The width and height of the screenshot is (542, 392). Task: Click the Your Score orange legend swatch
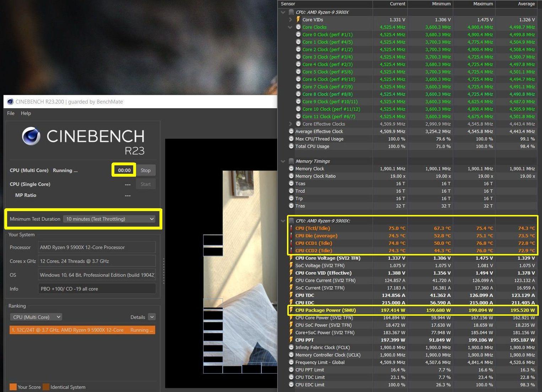(13, 387)
